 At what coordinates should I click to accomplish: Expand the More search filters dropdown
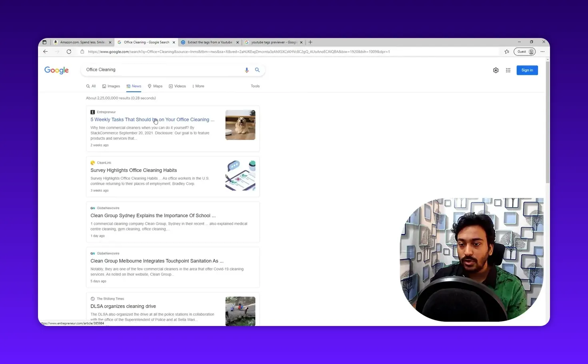198,86
